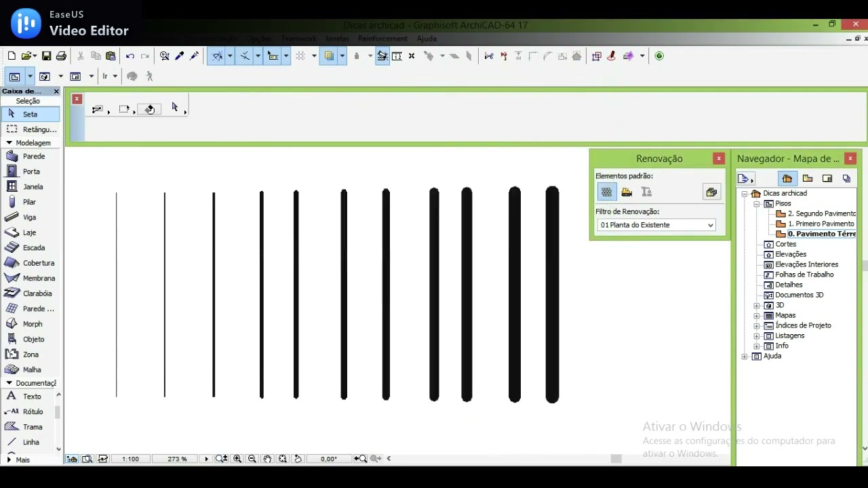This screenshot has width=868, height=488.
Task: Select the Janela window tool
Action: click(30, 186)
